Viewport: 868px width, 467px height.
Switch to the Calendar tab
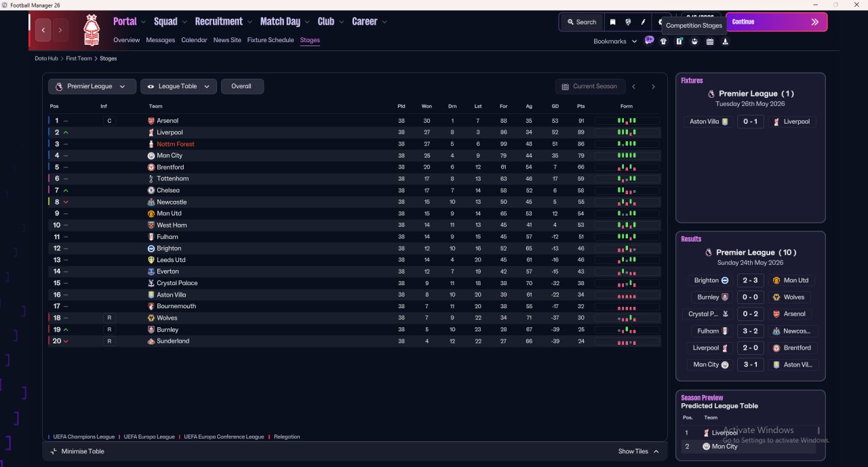tap(194, 40)
